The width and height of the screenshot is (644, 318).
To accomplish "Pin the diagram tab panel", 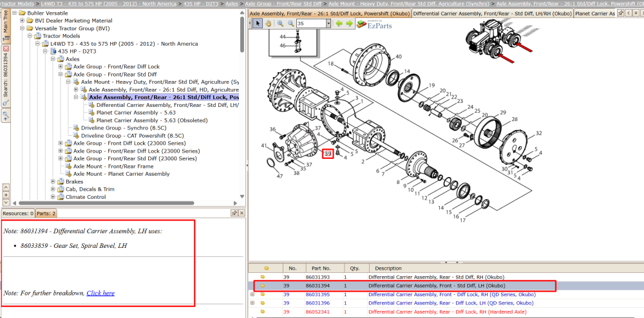I will coord(620,14).
